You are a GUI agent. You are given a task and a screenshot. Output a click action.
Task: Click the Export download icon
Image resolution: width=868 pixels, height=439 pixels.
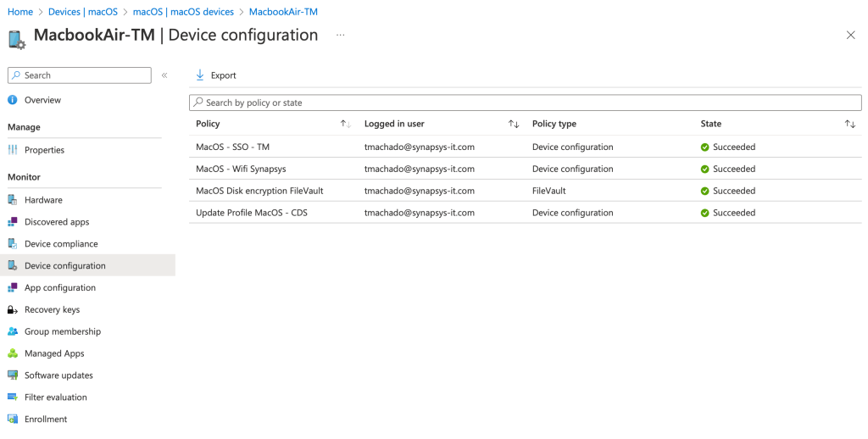200,75
